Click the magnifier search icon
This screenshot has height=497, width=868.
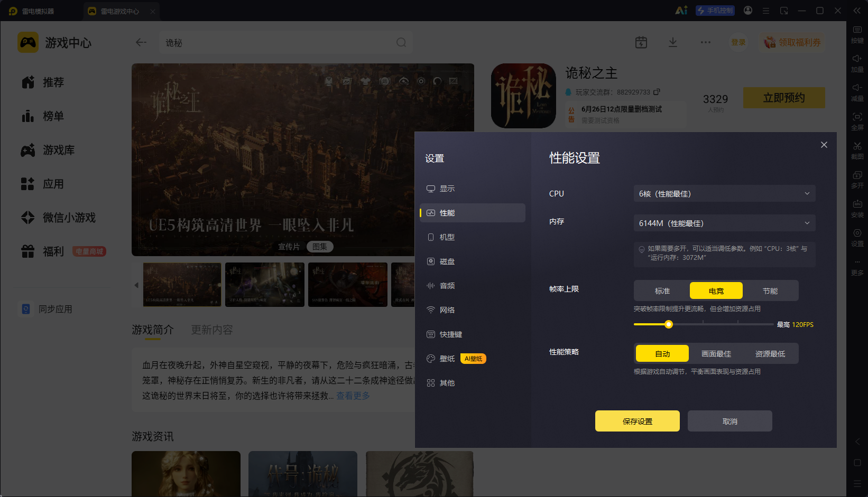pos(401,42)
